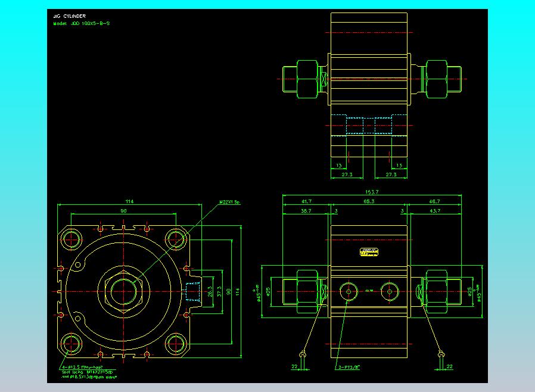Image resolution: width=535 pixels, height=392 pixels.
Task: Pick the M22X1.5p thread callout
Action: tap(229, 202)
